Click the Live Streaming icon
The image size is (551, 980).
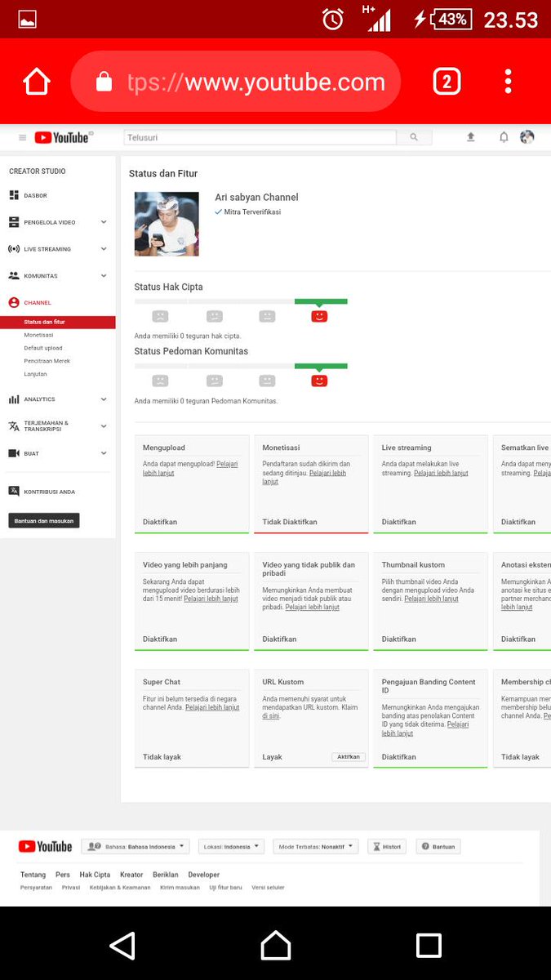(x=14, y=249)
